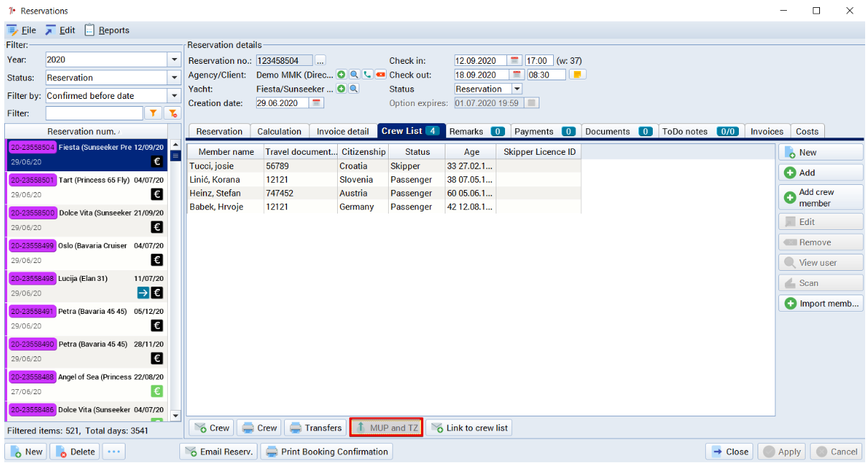Image resolution: width=868 pixels, height=468 pixels.
Task: Open the yellow note beside Check out time
Action: coord(577,75)
